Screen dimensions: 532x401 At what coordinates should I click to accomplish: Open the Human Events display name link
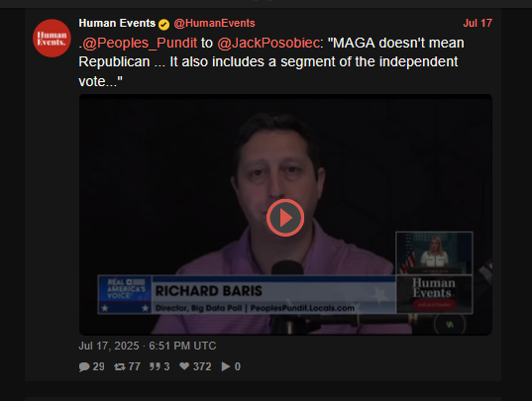click(x=117, y=23)
